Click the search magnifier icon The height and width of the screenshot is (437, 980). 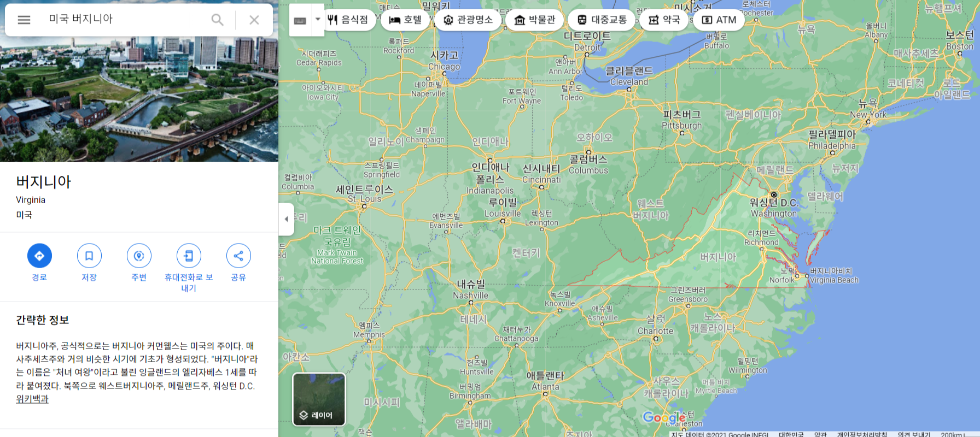[217, 20]
